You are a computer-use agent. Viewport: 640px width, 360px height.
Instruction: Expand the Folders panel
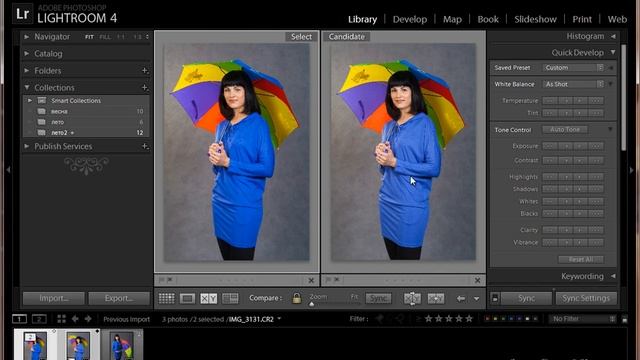[27, 71]
